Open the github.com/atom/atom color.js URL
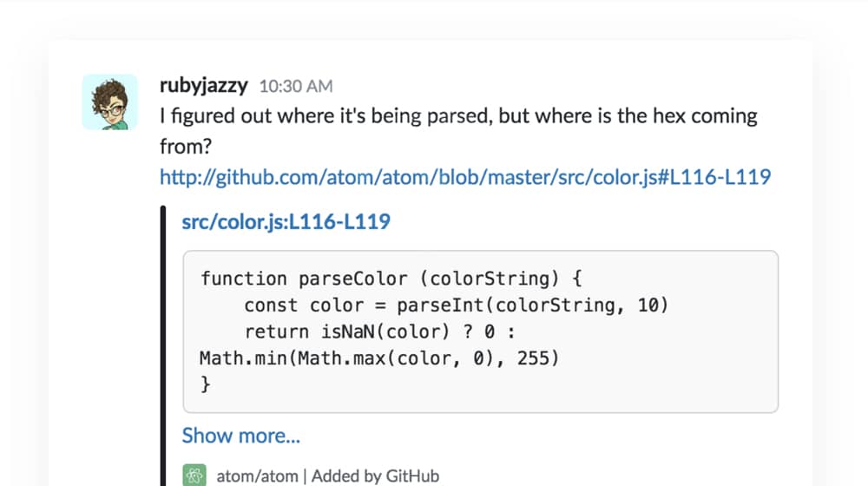The width and height of the screenshot is (868, 486). click(465, 177)
